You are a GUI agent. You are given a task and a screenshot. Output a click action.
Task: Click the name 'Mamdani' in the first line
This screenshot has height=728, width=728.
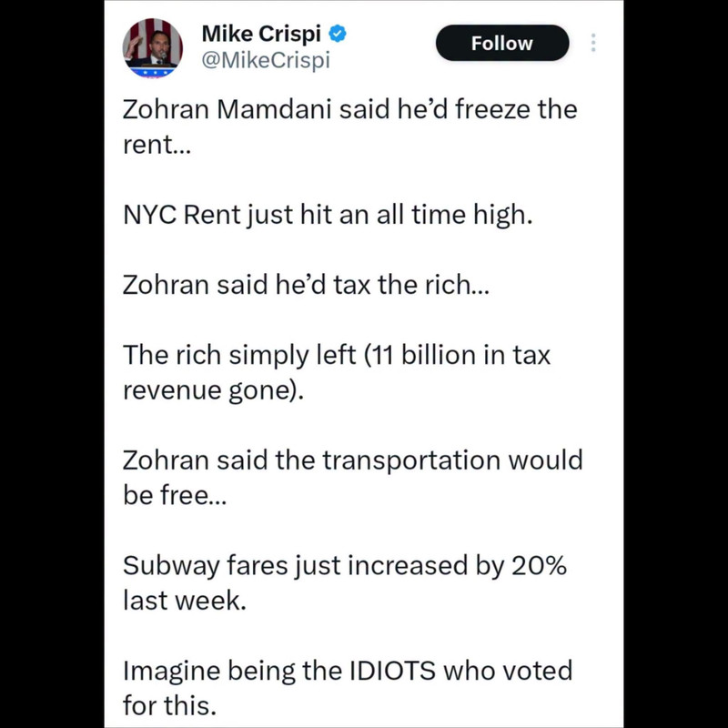(x=274, y=109)
